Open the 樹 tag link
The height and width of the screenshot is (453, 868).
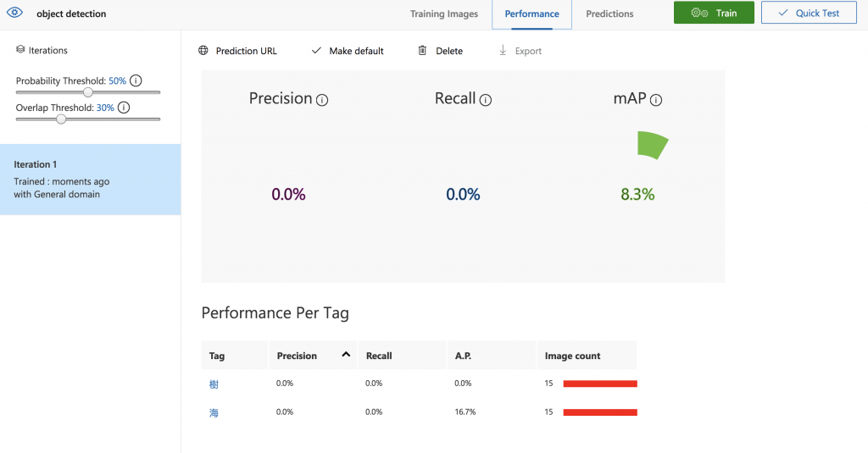tap(214, 384)
